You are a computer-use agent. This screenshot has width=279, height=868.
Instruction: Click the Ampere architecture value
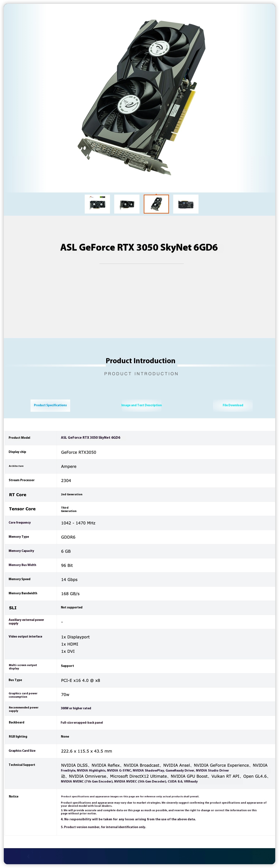coord(69,466)
